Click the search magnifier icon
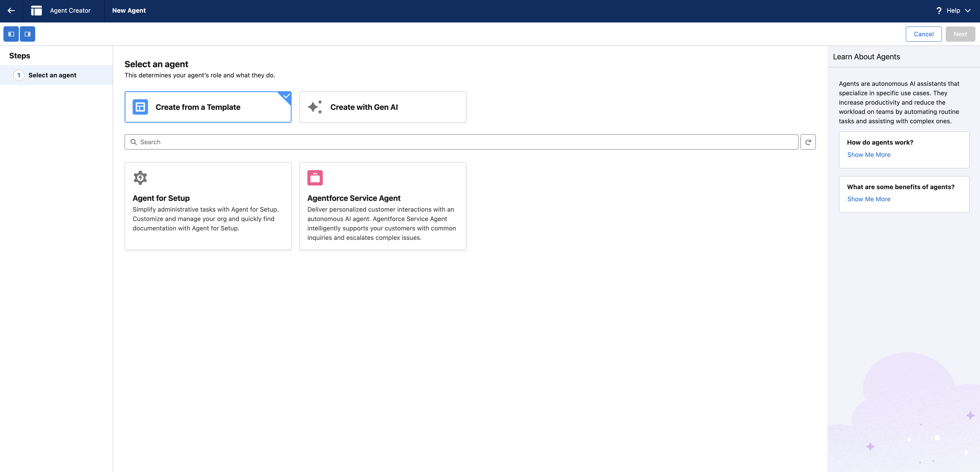Viewport: 980px width, 472px height. (134, 142)
